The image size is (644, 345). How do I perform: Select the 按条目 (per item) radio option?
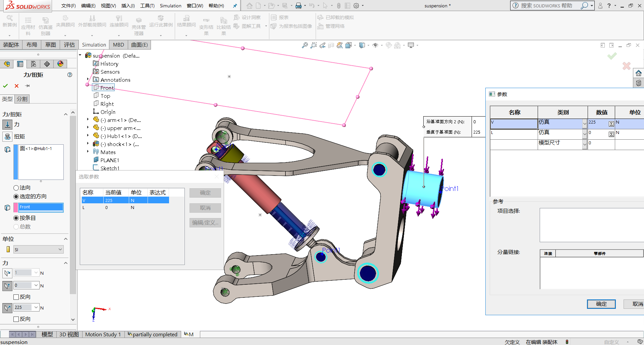pos(16,218)
